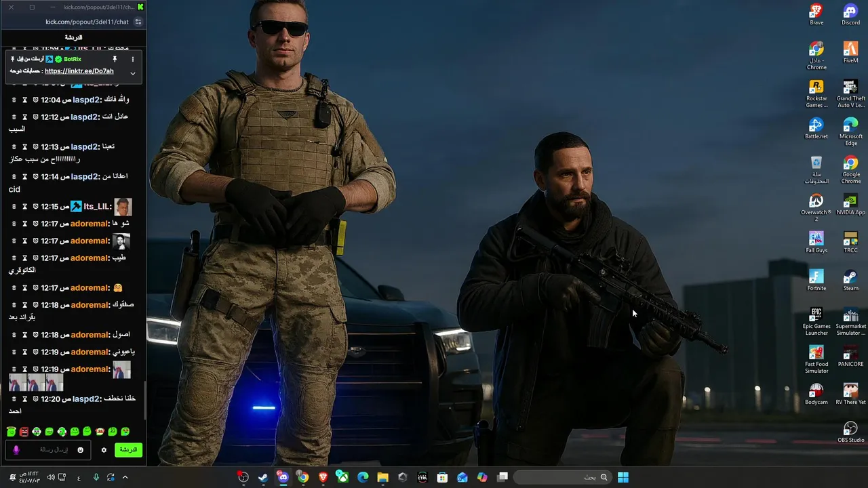Open Epic Games Launcher desktop shortcut
This screenshot has width=868, height=488.
point(816,321)
